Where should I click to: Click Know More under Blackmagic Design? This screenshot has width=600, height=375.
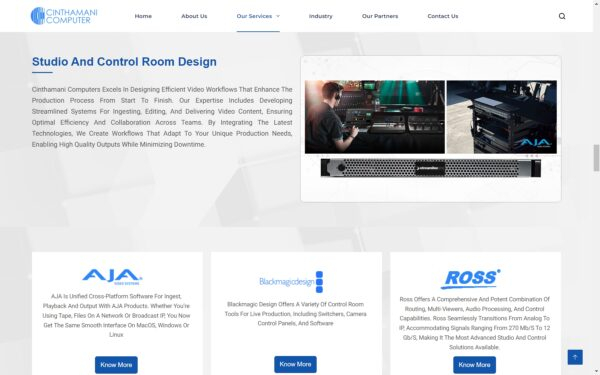[295, 364]
